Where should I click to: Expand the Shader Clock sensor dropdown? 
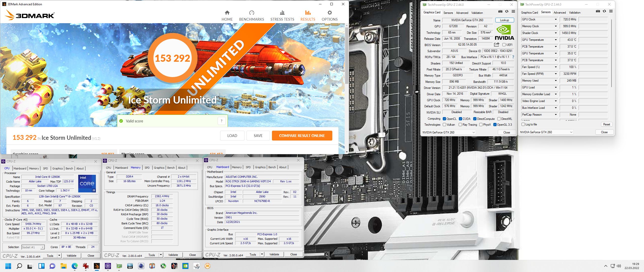pos(556,33)
